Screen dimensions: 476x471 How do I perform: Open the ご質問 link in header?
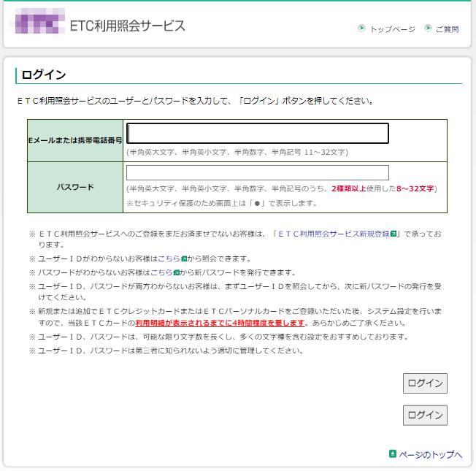pyautogui.click(x=447, y=29)
